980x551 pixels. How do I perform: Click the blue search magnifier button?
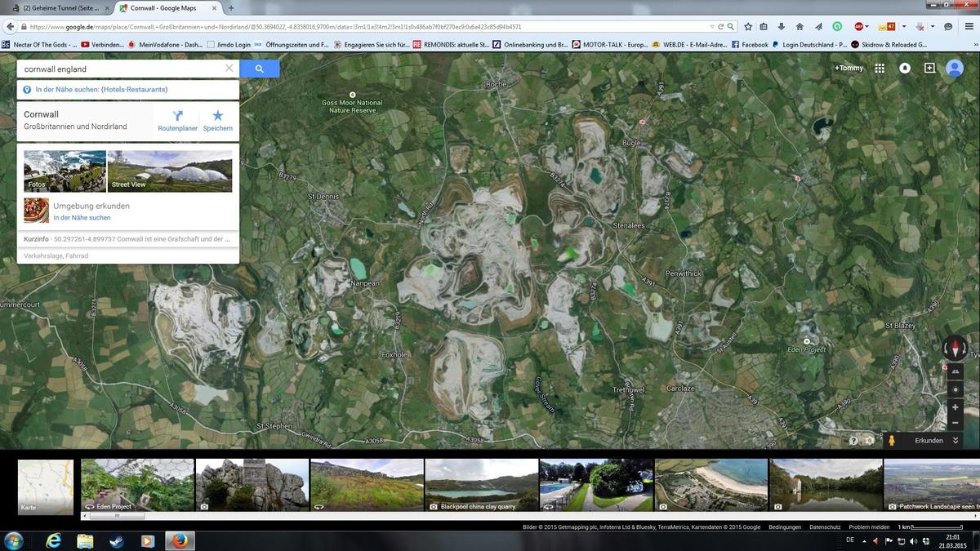259,69
